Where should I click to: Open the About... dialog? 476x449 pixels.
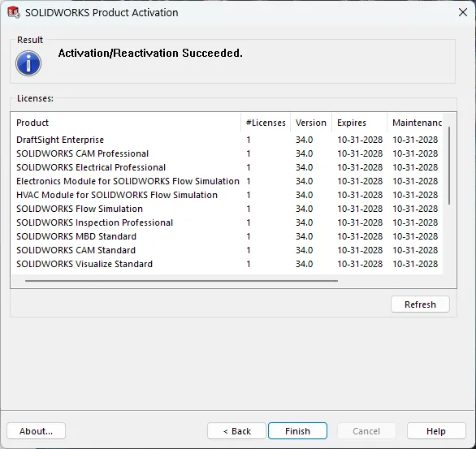click(x=36, y=431)
